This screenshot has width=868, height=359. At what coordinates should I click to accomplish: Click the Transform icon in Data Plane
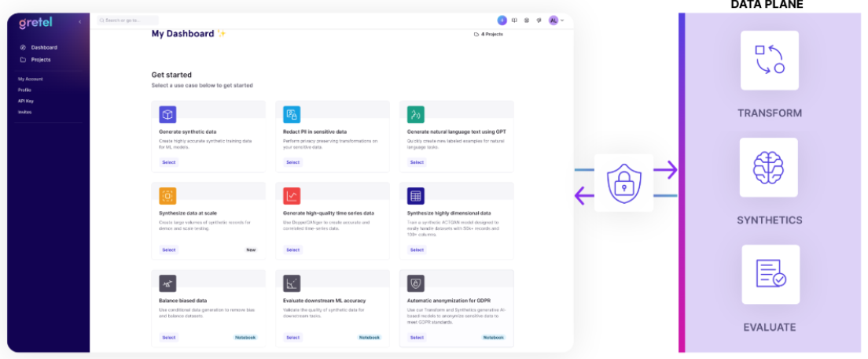click(x=770, y=60)
